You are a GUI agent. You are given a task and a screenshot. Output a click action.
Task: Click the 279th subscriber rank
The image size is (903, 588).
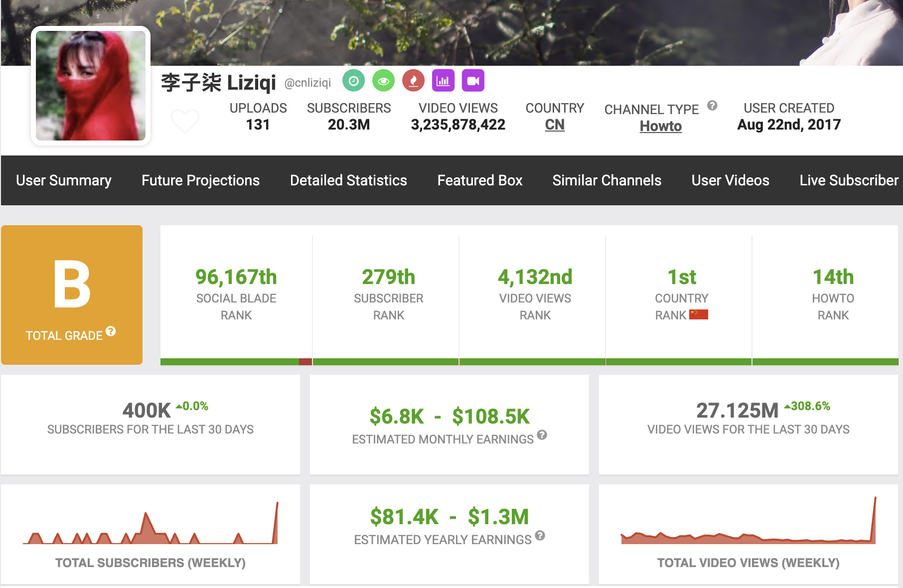pos(389,277)
